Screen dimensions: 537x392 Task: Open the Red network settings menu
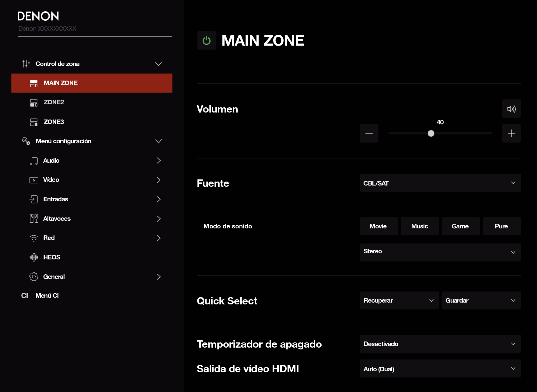click(92, 238)
